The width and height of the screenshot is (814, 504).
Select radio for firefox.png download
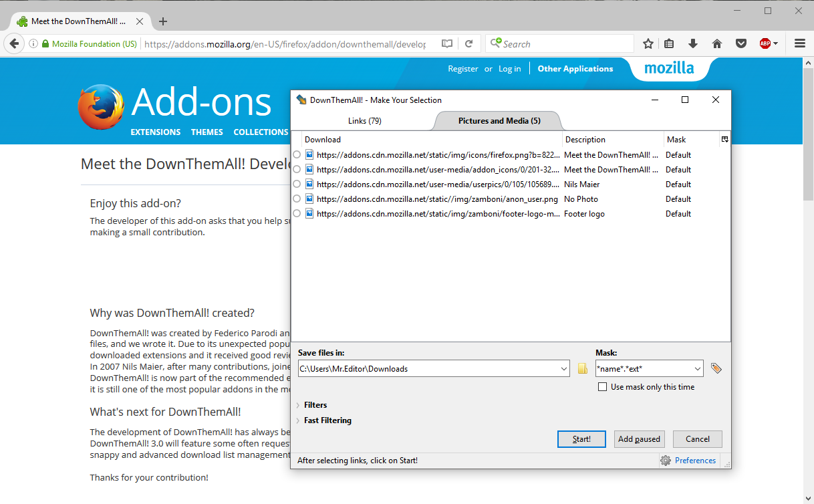[297, 155]
